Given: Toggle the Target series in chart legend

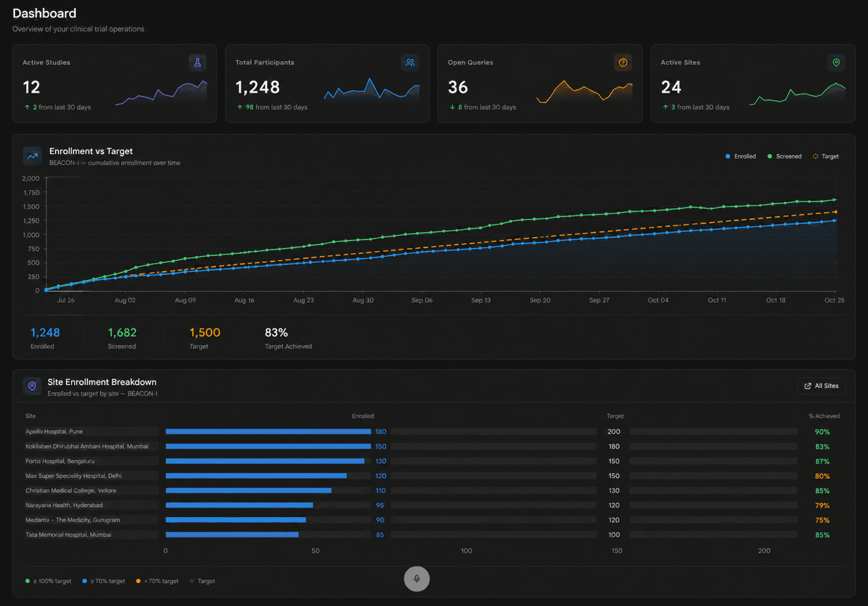Looking at the screenshot, I should click(x=826, y=157).
